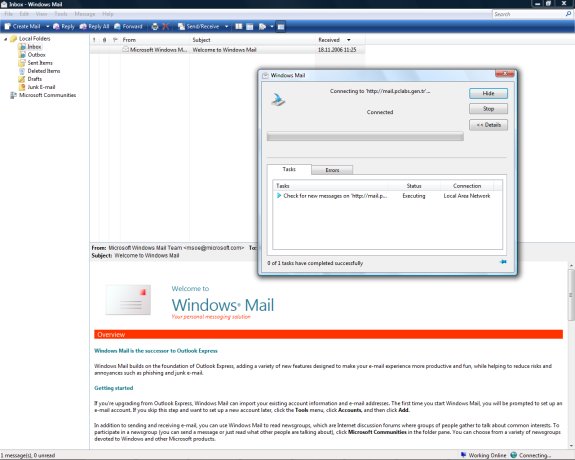Click the Print icon in toolbar

(155, 26)
